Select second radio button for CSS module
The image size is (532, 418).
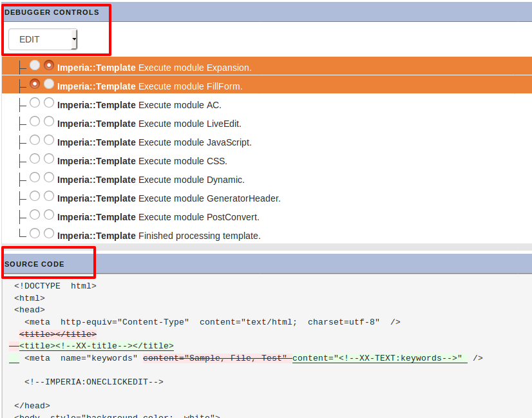click(x=49, y=158)
